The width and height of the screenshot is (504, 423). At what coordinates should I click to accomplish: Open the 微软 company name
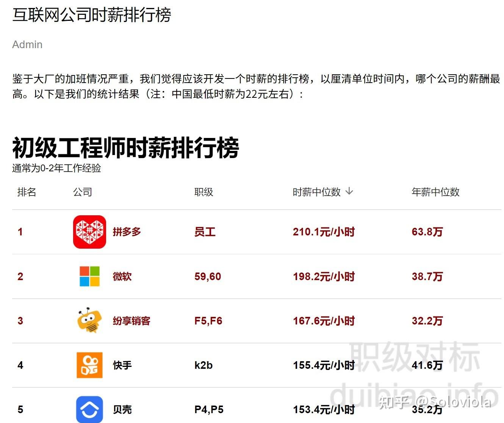click(122, 276)
